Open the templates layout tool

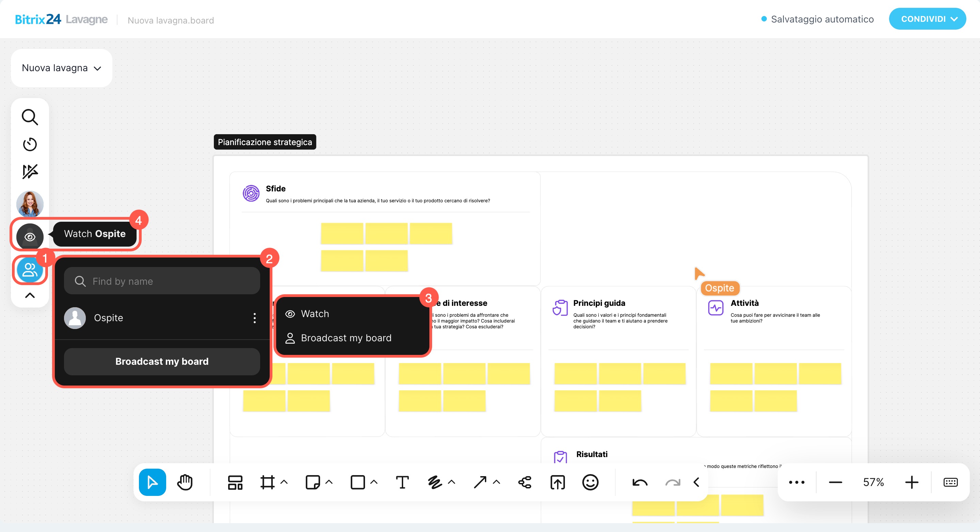pyautogui.click(x=235, y=482)
